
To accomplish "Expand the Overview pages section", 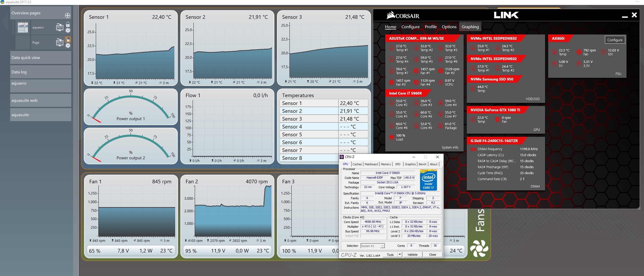I will (x=41, y=13).
